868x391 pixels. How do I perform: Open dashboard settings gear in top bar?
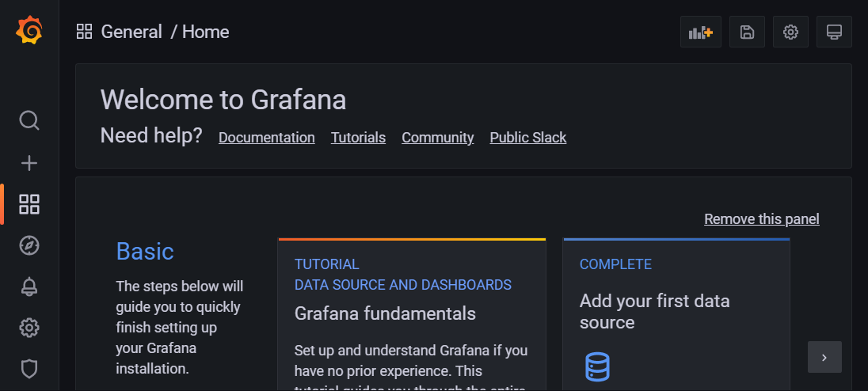click(790, 32)
